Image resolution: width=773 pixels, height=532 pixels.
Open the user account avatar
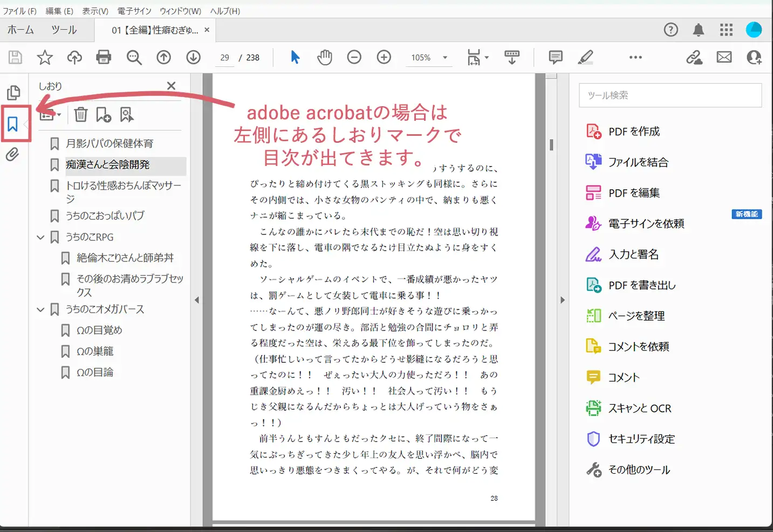(x=754, y=30)
